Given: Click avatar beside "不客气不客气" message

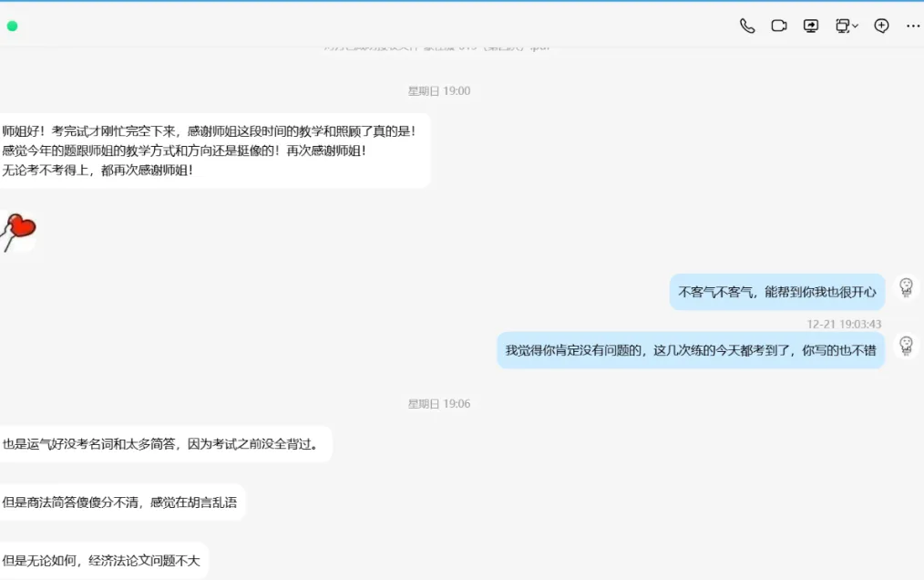Looking at the screenshot, I should click(906, 287).
